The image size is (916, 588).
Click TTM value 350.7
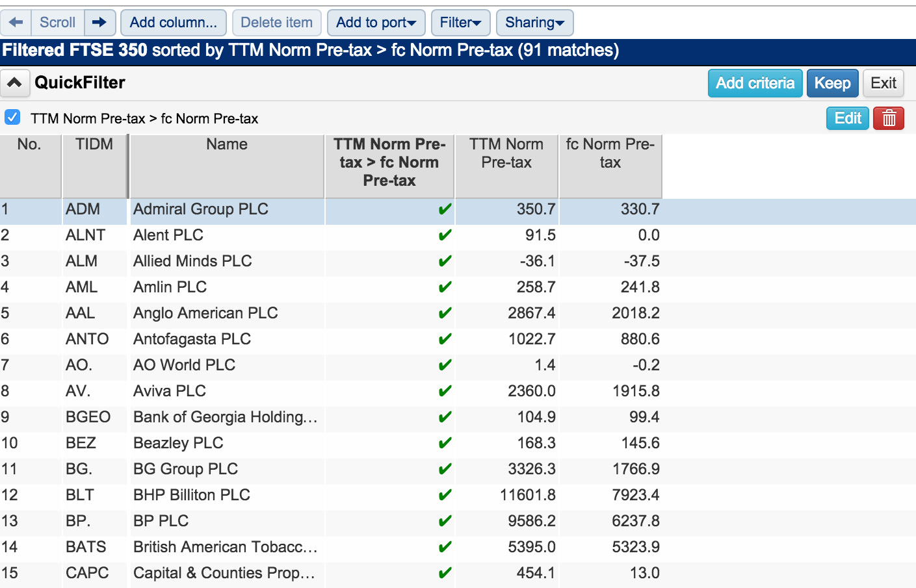click(x=536, y=209)
